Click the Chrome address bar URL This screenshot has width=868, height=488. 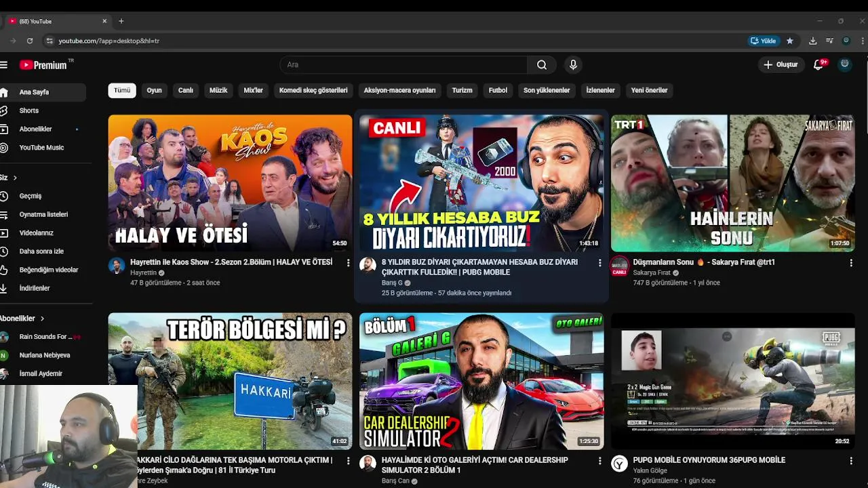click(108, 41)
